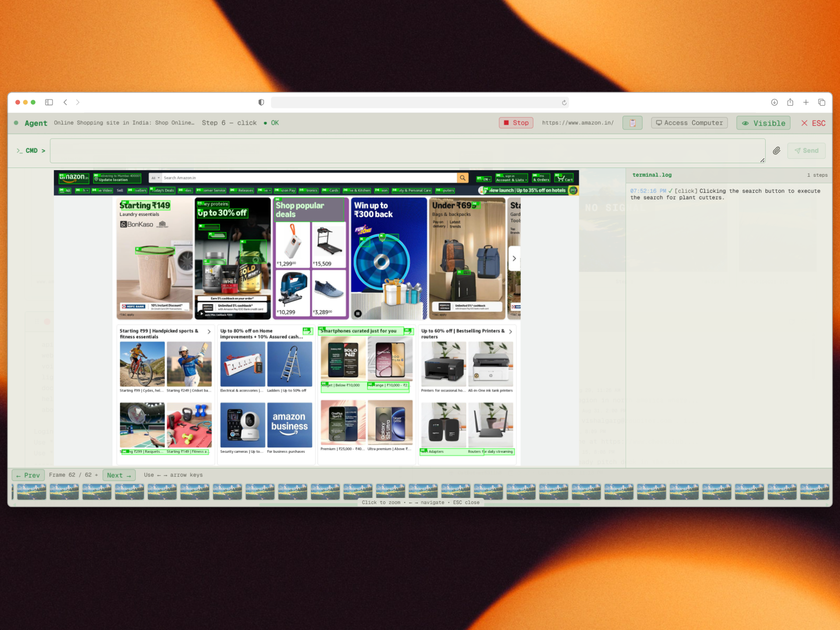Screen dimensions: 840x630
Task: Expand the Handpicked sports & fitness chevron
Action: point(209,332)
